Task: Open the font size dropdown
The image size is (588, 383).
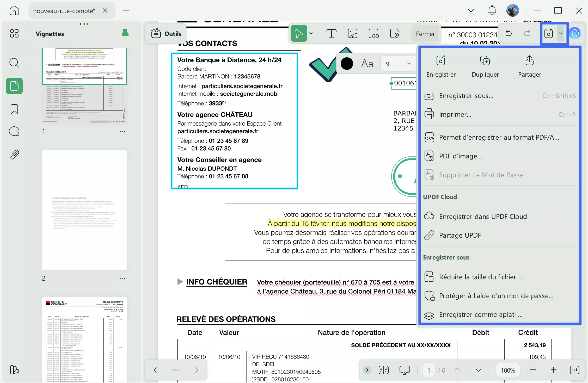Action: (x=398, y=63)
